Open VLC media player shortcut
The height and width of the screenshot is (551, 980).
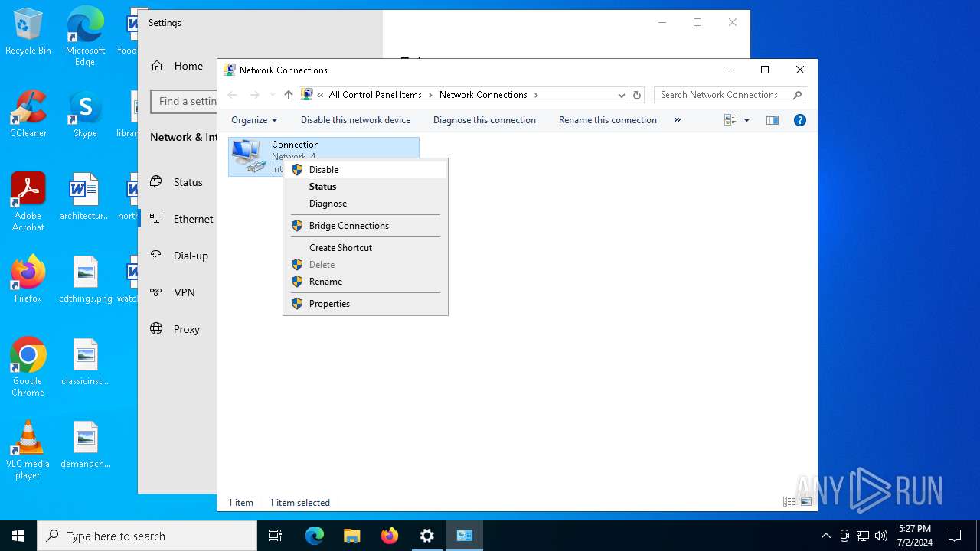coord(28,450)
